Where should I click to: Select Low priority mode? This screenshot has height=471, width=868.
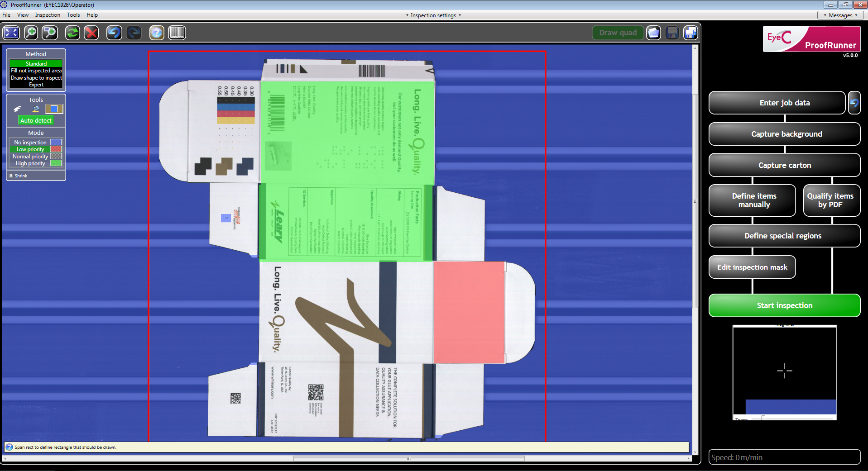point(30,149)
